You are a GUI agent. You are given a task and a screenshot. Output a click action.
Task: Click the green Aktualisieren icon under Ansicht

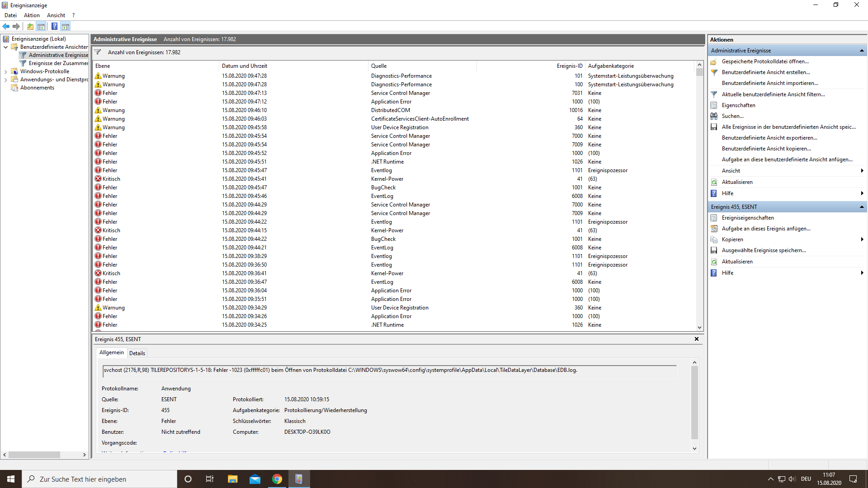(x=714, y=182)
